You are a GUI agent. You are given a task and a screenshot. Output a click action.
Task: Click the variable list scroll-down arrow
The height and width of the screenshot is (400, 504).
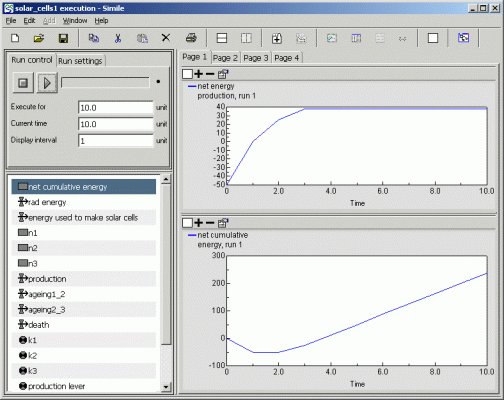166,387
